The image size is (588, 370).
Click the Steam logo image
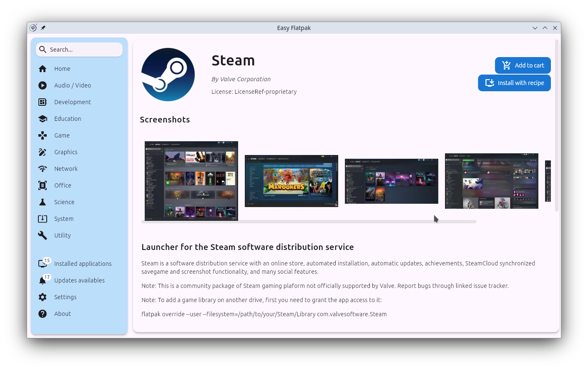click(168, 75)
